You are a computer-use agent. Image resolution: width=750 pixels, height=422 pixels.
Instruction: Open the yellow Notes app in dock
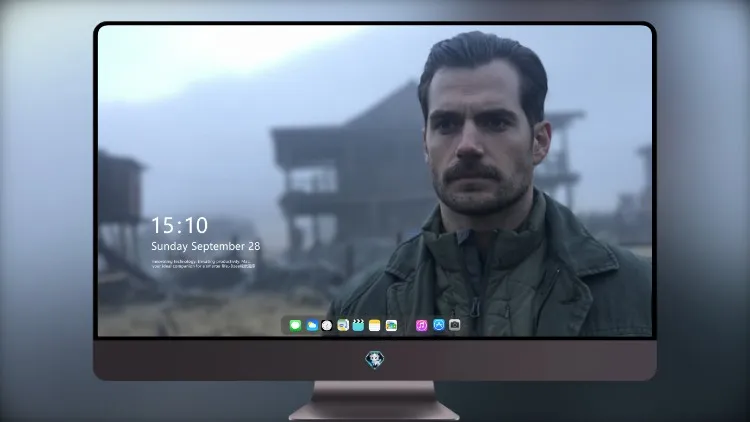pos(375,325)
